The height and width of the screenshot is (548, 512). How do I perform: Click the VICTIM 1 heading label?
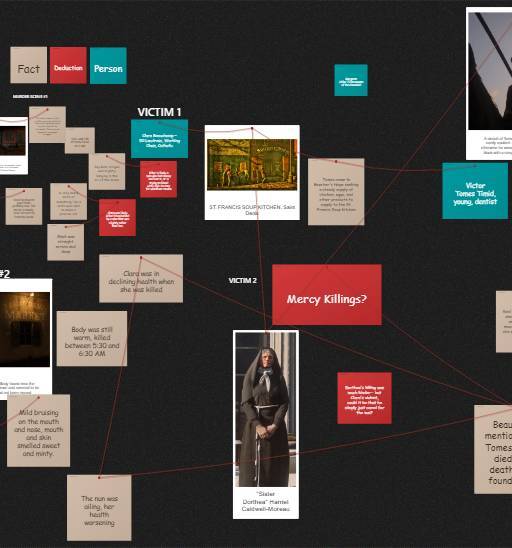[x=159, y=112]
